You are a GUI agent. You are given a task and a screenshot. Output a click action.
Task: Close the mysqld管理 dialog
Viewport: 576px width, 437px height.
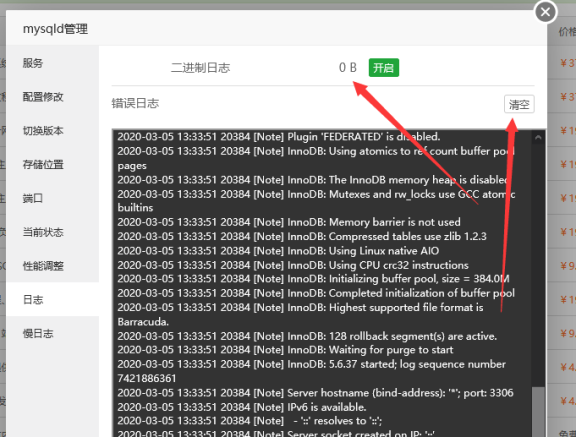coord(546,12)
